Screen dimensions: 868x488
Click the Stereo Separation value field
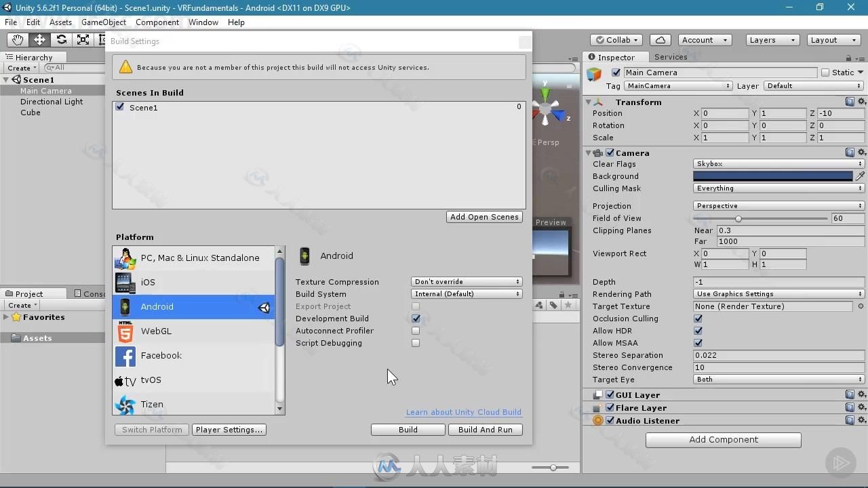778,355
